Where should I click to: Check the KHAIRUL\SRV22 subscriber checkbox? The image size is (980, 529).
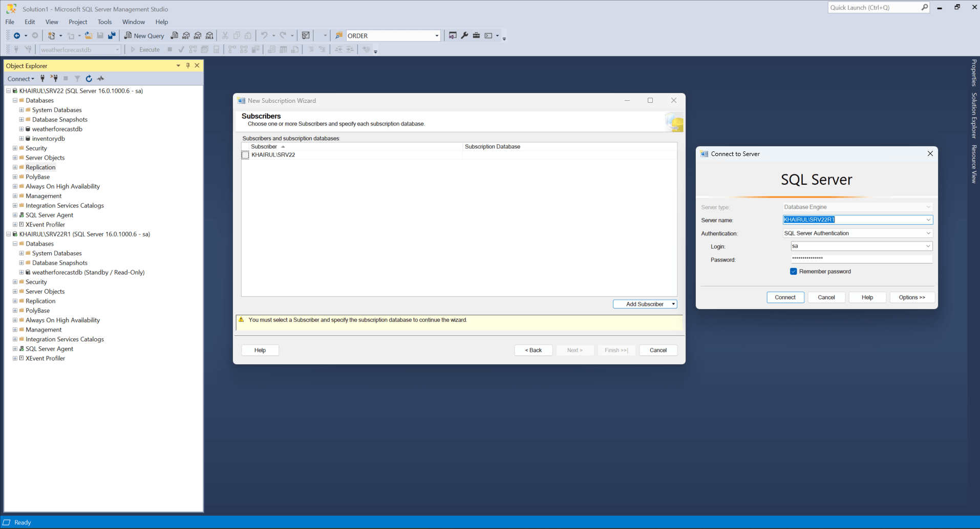pyautogui.click(x=245, y=155)
